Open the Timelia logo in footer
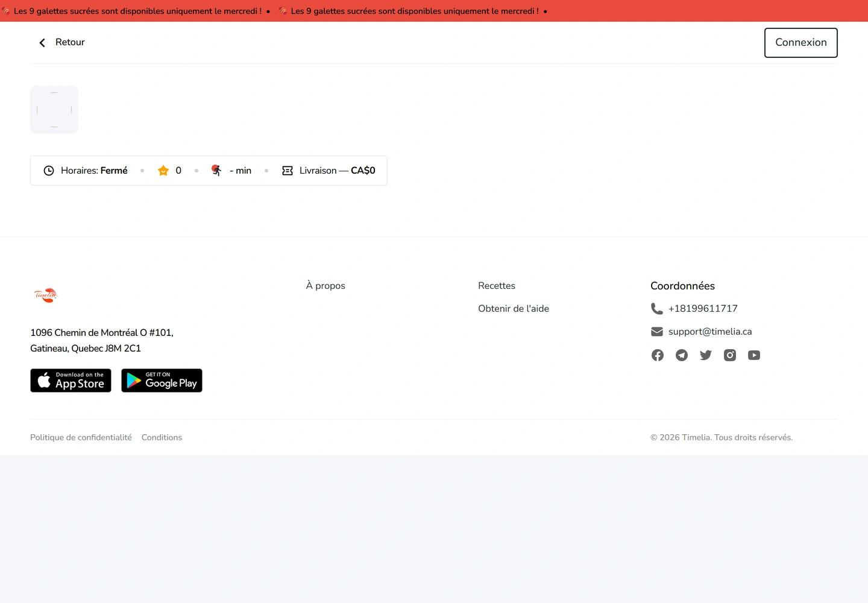 [46, 295]
